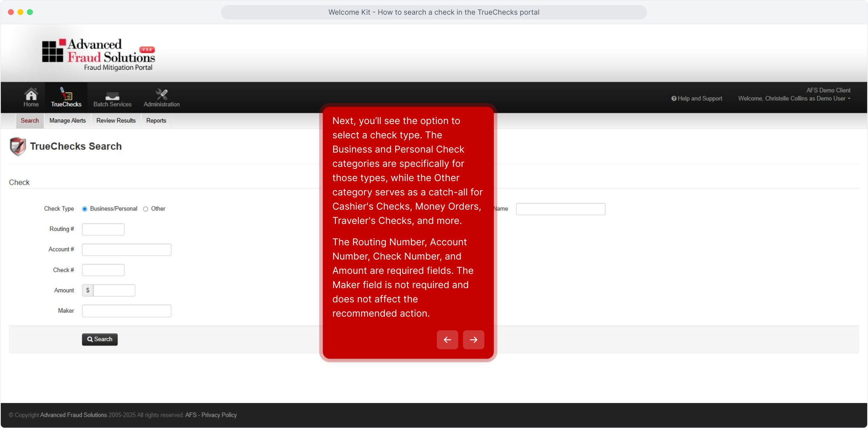Viewport: 868px width, 428px height.
Task: Open the Manage Alerts tab
Action: click(68, 121)
